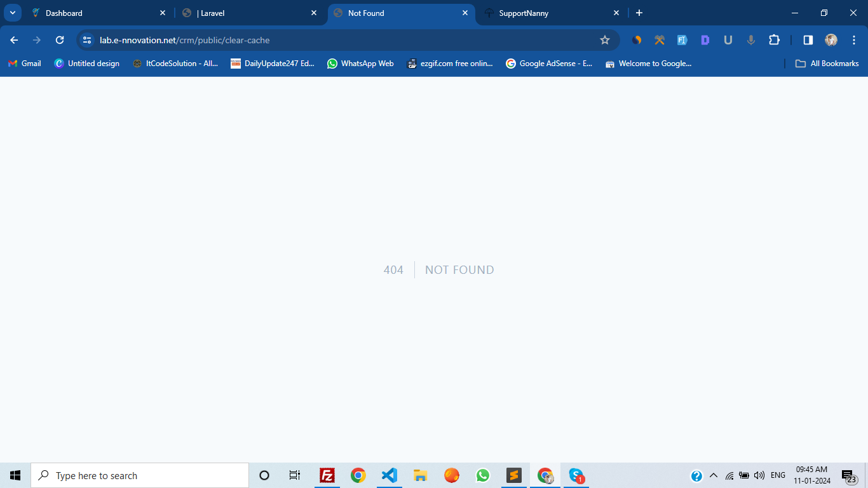This screenshot has width=868, height=488.
Task: Click the NOT FOUND message text
Action: [x=459, y=270]
